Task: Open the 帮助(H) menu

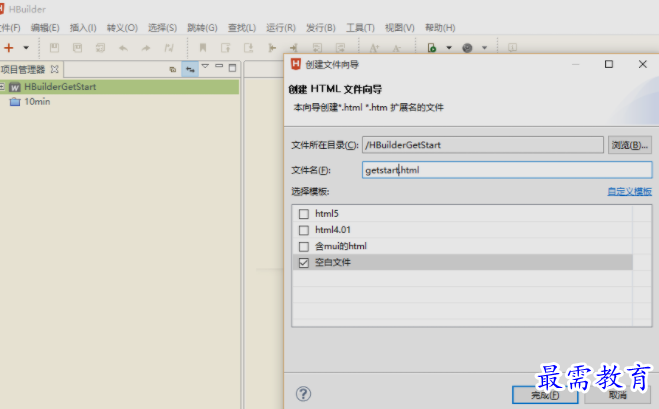Action: click(440, 28)
